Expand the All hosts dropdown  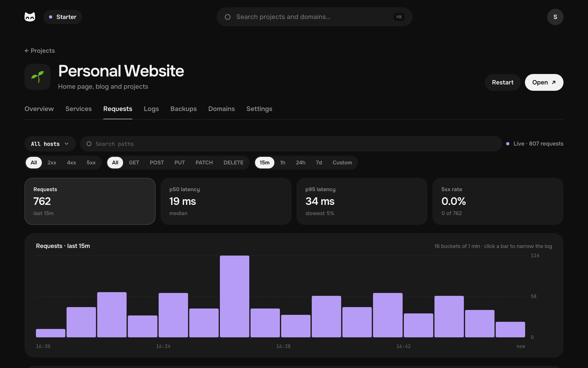click(x=50, y=144)
